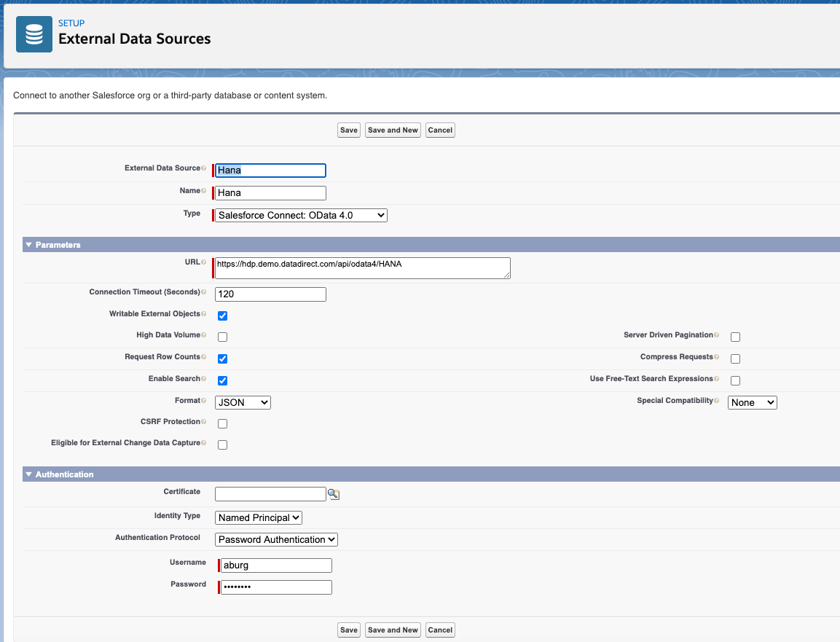Collapse the Parameters section
The height and width of the screenshot is (642, 840).
click(x=29, y=245)
